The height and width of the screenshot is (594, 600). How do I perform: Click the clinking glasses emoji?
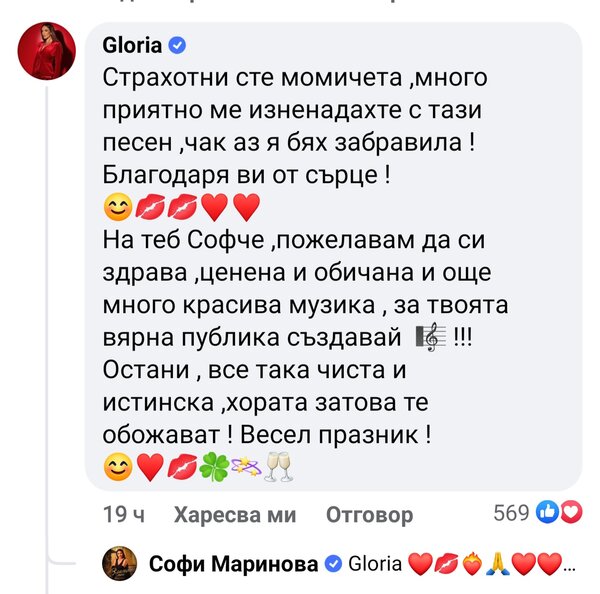(279, 466)
